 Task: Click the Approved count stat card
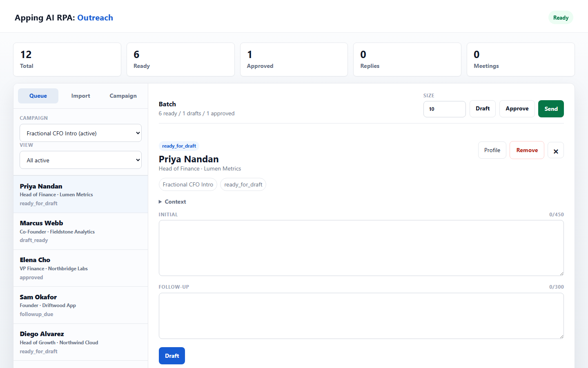tap(294, 59)
